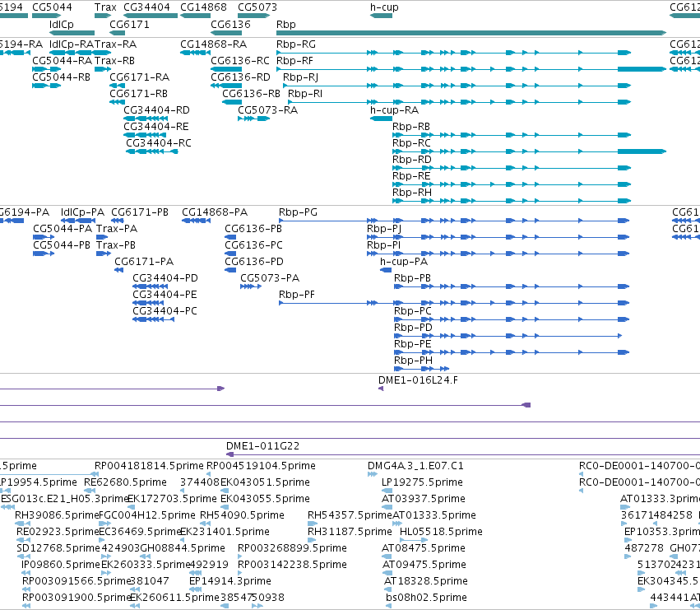Image resolution: width=700 pixels, height=610 pixels.
Task: Click the Rbp-RE transcript label
Action: point(411,176)
